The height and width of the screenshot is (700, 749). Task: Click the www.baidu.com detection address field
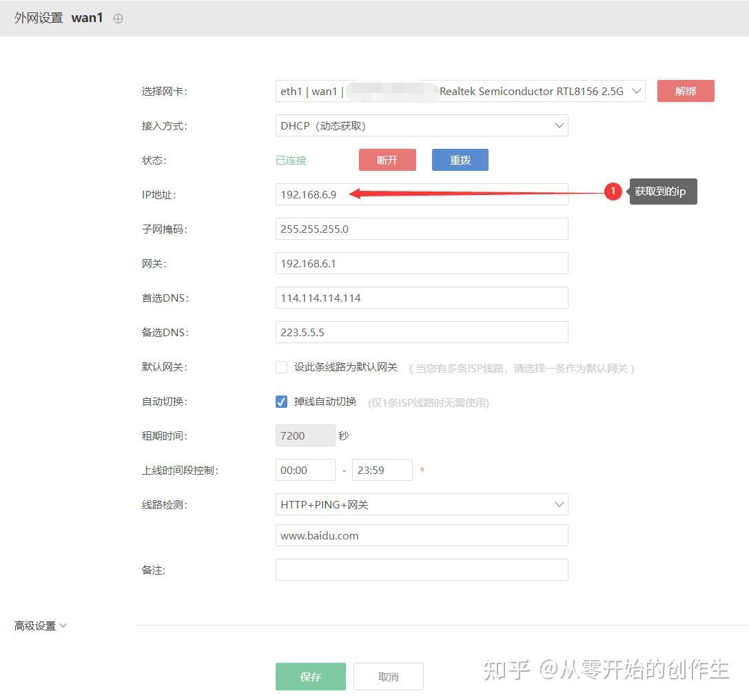point(422,535)
